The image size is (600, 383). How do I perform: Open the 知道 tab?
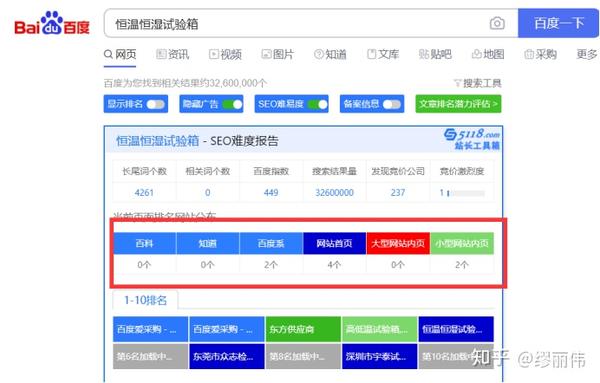click(x=330, y=54)
